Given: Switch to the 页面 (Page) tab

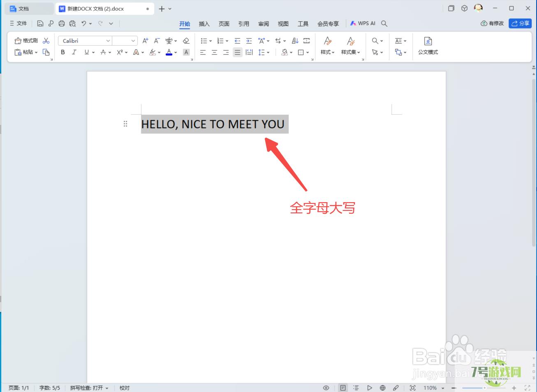Looking at the screenshot, I should pos(224,24).
